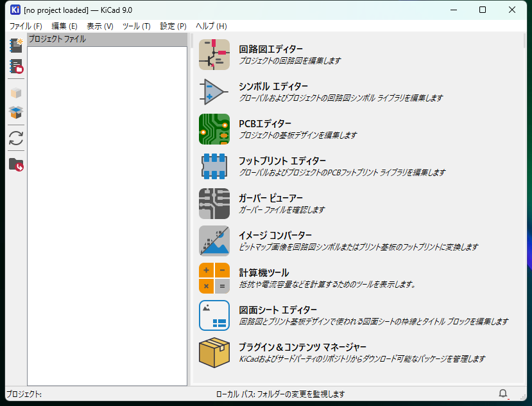532x406 pixels.
Task: Launch the 計算機ツール calculator icon
Action: (x=214, y=278)
